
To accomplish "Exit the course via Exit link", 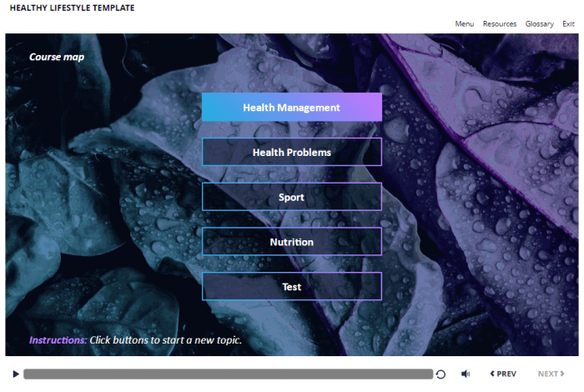I will (x=568, y=24).
